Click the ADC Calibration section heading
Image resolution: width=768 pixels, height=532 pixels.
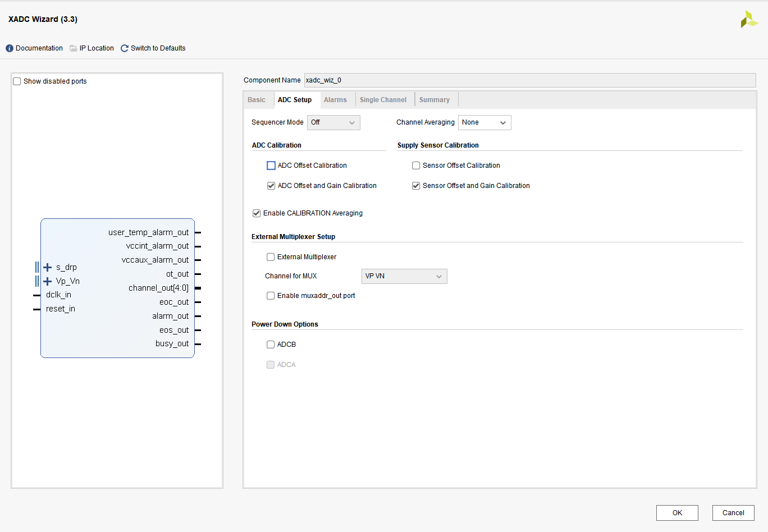[277, 145]
